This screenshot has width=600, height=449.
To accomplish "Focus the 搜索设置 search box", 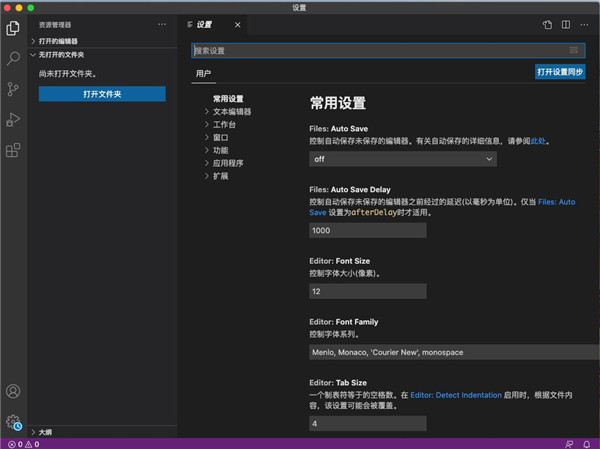I will coord(380,50).
